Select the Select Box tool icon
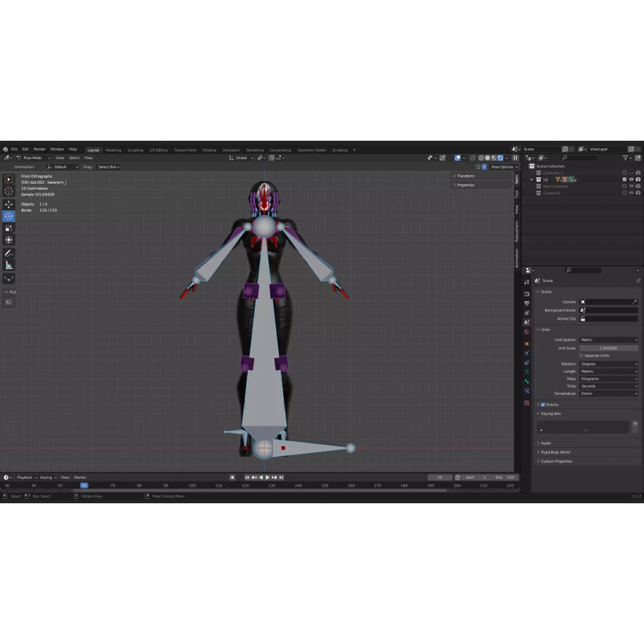644x644 pixels. [8, 179]
